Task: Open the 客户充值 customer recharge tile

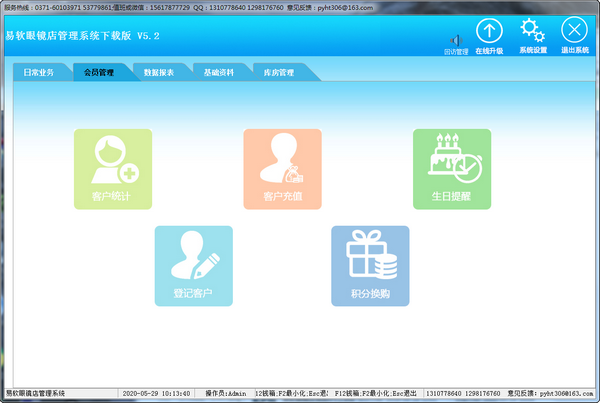Action: pos(282,168)
